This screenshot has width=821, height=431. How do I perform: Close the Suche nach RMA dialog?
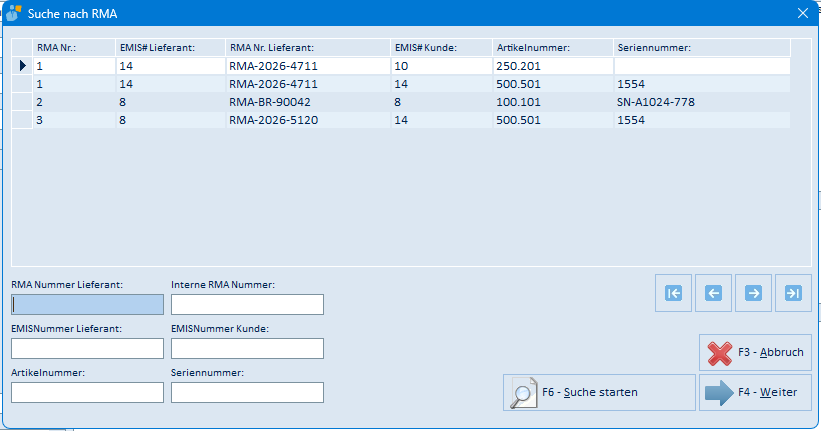pyautogui.click(x=803, y=13)
